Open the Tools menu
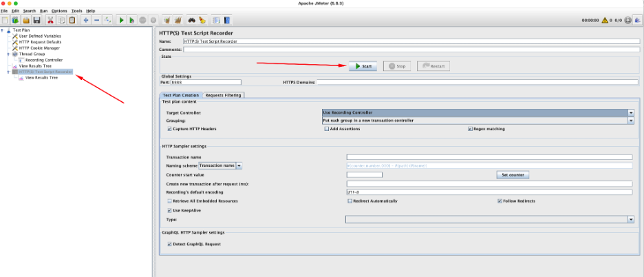 [77, 11]
